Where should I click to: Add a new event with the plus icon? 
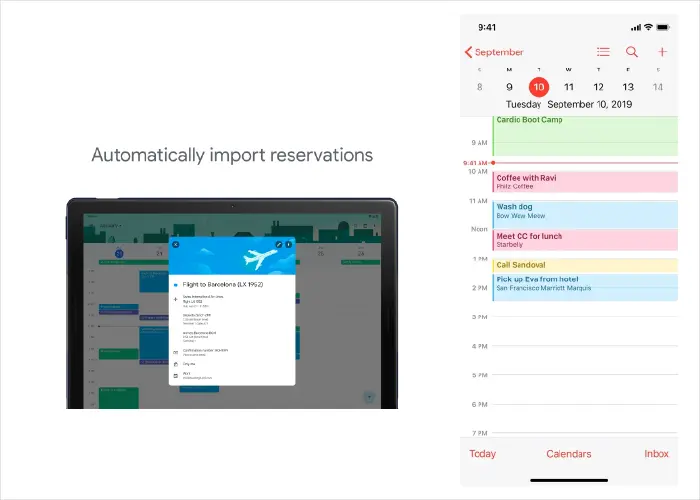click(662, 52)
